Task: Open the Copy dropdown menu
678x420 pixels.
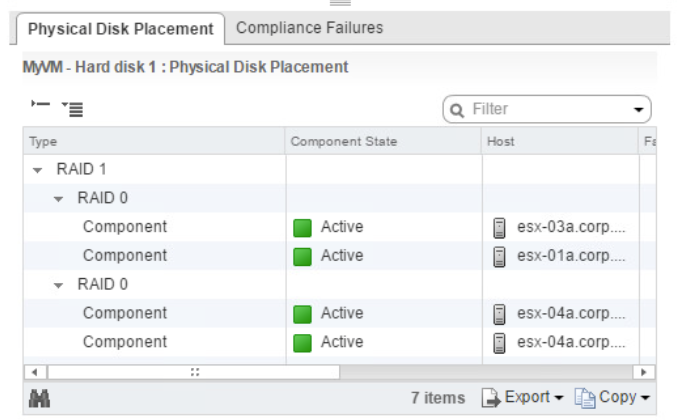Action: pos(645,398)
